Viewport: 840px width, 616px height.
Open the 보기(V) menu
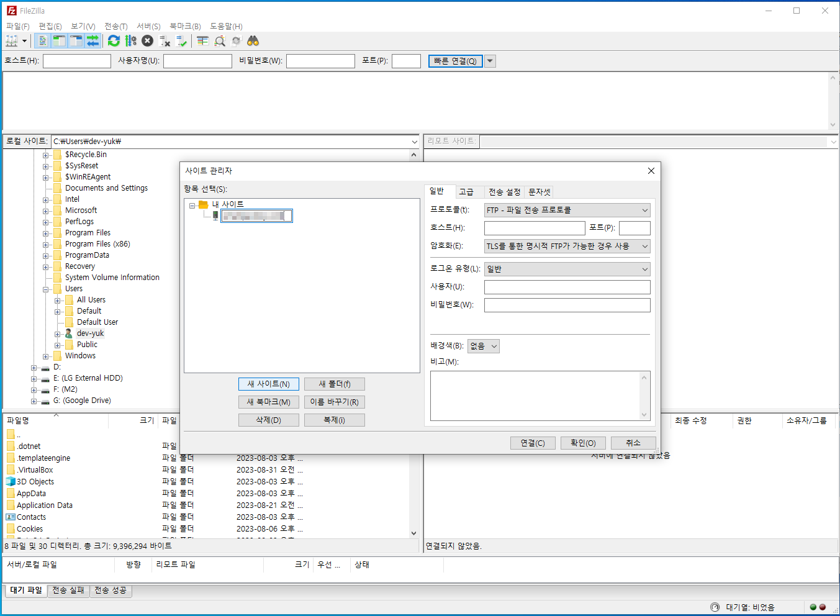coord(83,26)
